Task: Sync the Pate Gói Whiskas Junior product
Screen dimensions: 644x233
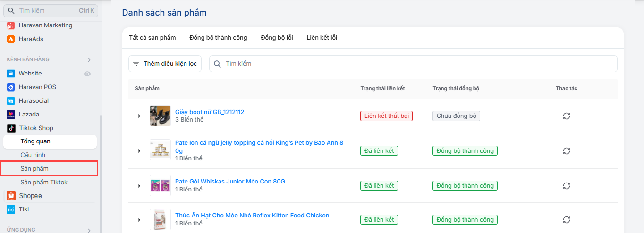Action: [567, 186]
